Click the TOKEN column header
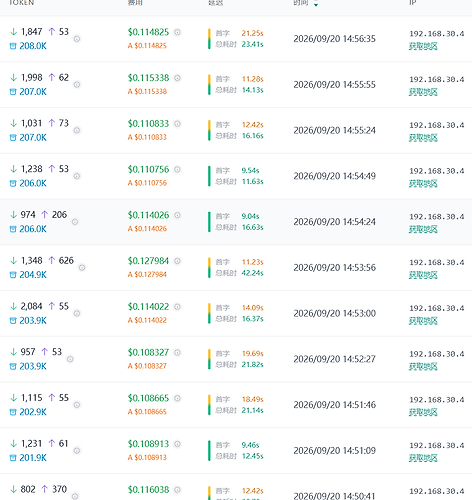Screen dimensions: 472x500 click(x=21, y=3)
